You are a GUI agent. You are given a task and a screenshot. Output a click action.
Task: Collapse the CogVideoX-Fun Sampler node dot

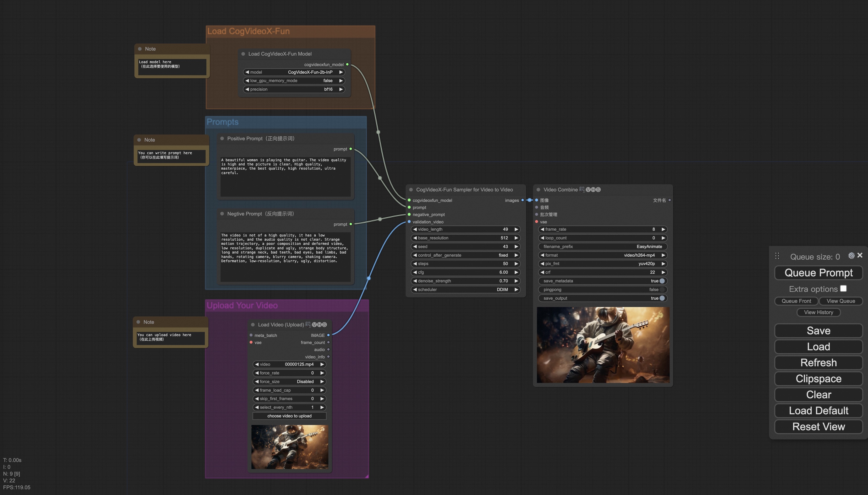(x=411, y=190)
